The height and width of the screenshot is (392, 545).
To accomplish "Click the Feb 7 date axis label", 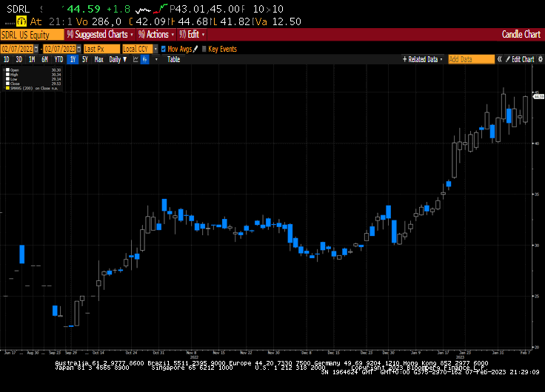I will tap(525, 353).
